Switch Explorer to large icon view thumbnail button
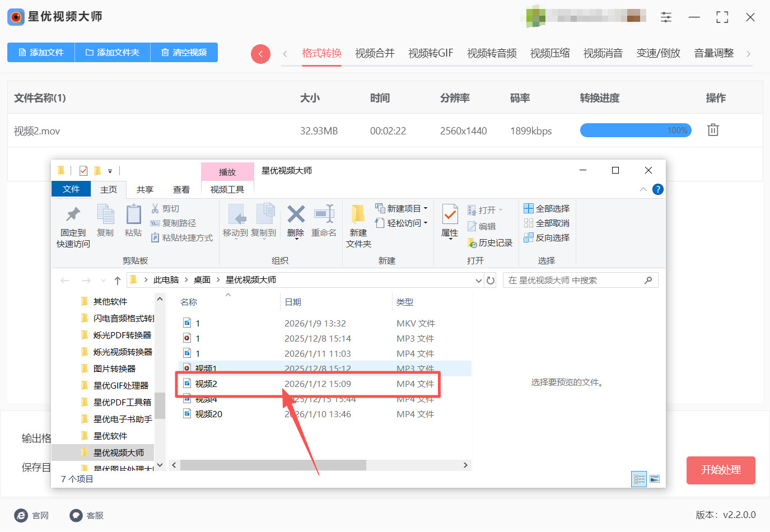 pyautogui.click(x=654, y=479)
